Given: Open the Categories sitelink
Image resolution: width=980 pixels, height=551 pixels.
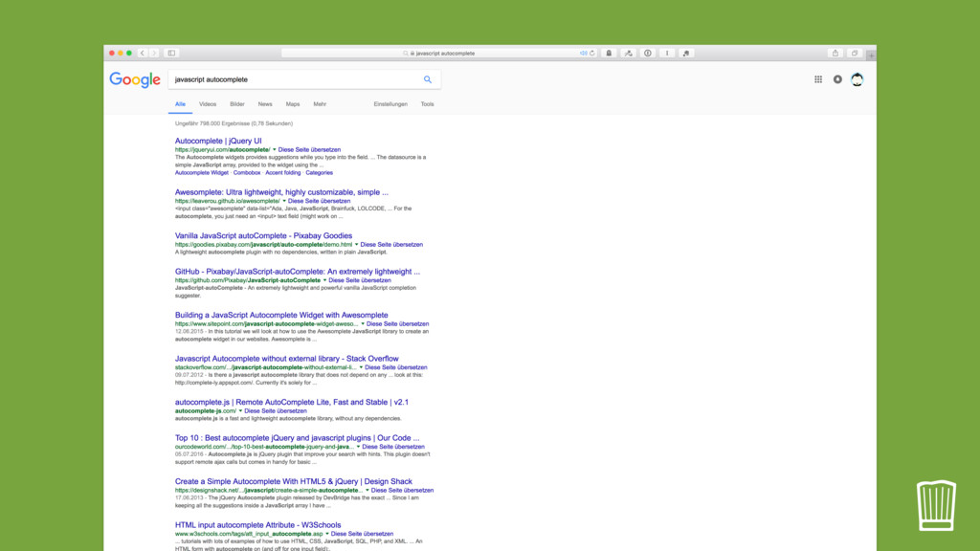Looking at the screenshot, I should [319, 173].
